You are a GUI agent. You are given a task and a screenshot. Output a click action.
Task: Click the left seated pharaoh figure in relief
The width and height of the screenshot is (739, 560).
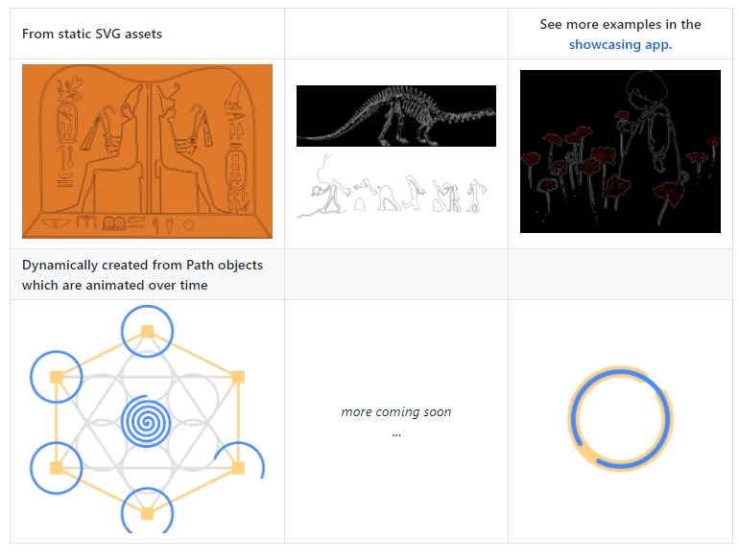coord(110,151)
